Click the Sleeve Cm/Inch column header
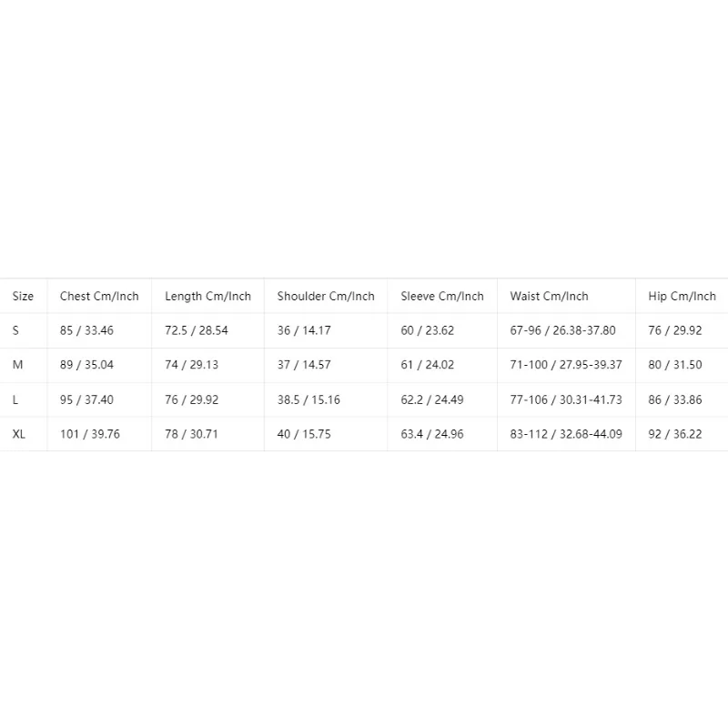The height and width of the screenshot is (728, 728). click(x=442, y=297)
